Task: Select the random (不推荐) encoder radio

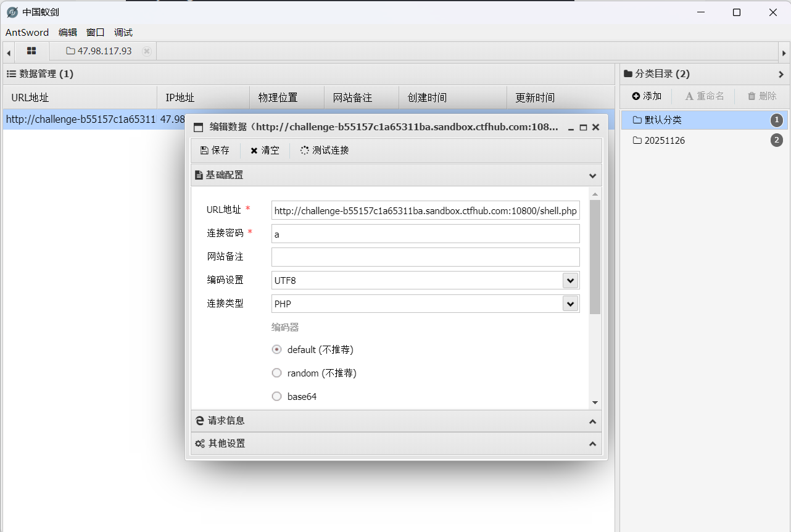Action: [x=276, y=373]
